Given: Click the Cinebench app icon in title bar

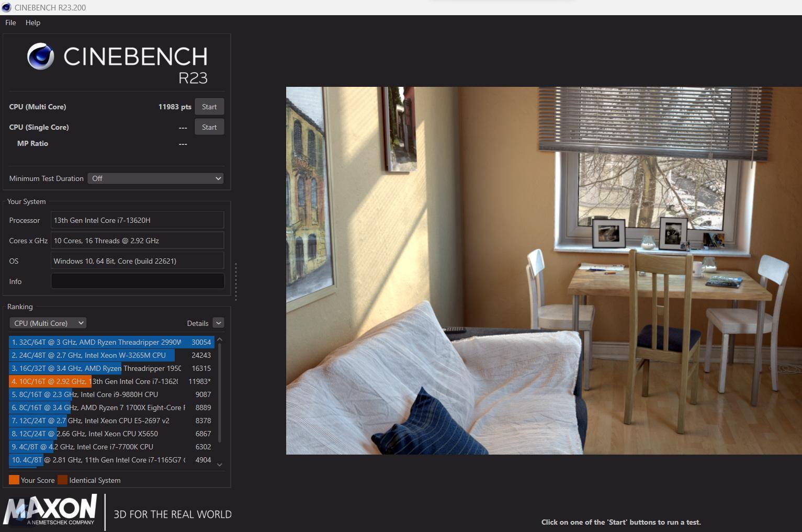Looking at the screenshot, I should point(6,7).
